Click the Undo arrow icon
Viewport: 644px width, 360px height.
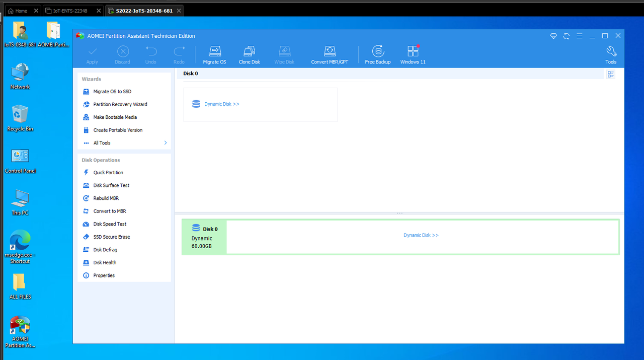pyautogui.click(x=151, y=51)
